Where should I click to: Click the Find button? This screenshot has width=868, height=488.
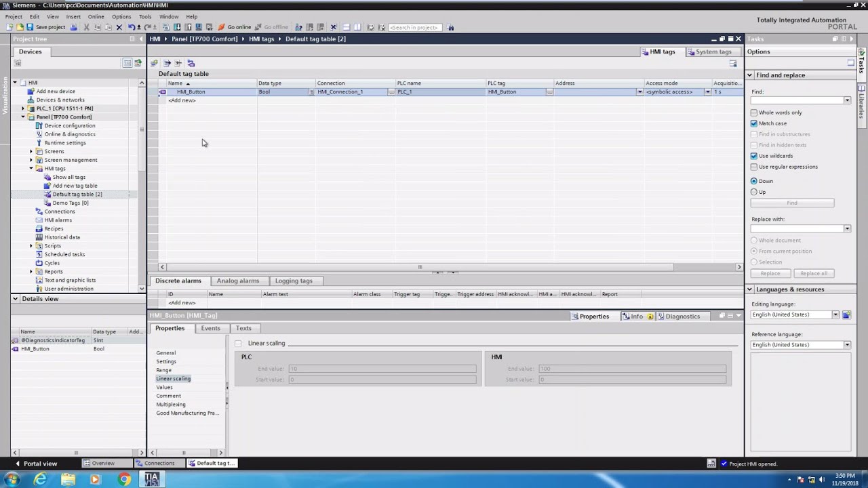point(792,203)
